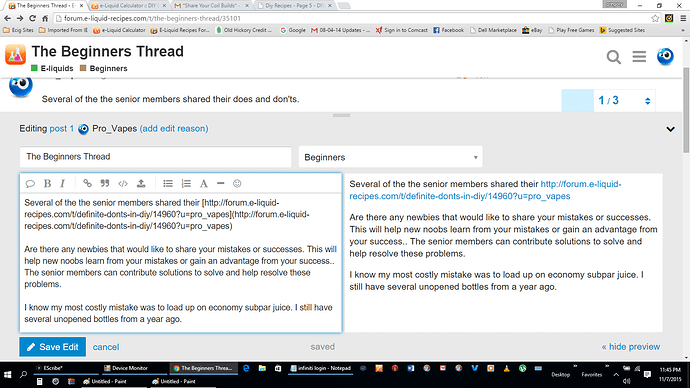
Task: Open the Sign in to Comcast bookmark
Action: pos(401,30)
